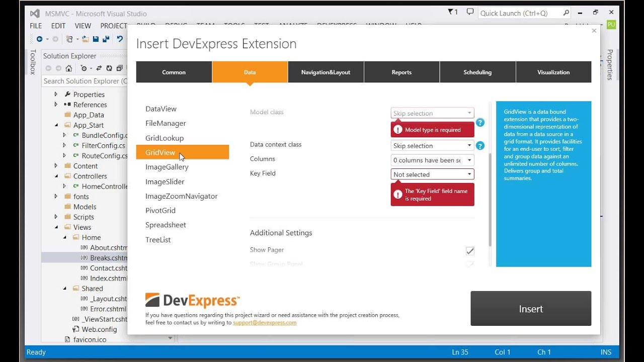Open the New Project dropdown arrow
Image resolution: width=644 pixels, height=362 pixels.
click(x=77, y=39)
